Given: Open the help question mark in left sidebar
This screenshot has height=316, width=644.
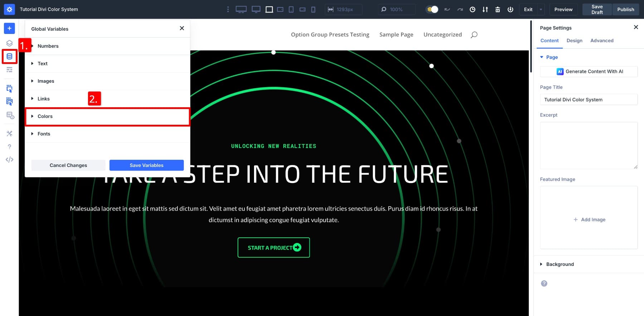Looking at the screenshot, I should point(9,147).
